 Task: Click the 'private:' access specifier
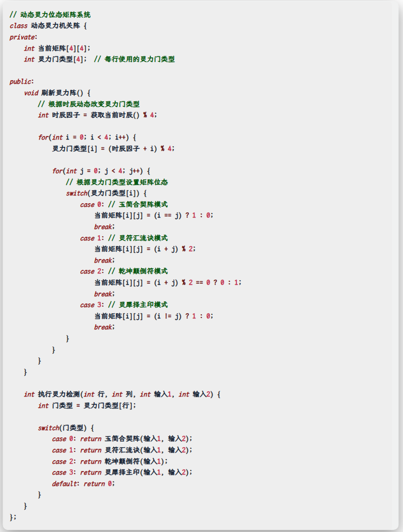point(23,37)
